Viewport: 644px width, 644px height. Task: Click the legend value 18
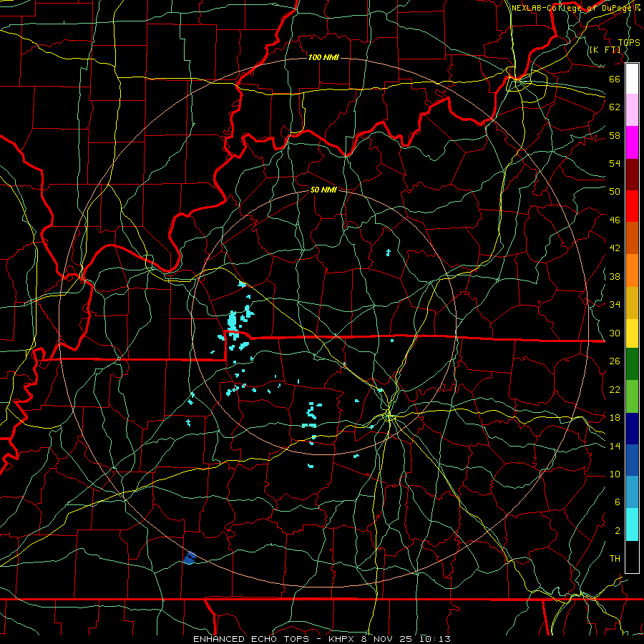(615, 418)
